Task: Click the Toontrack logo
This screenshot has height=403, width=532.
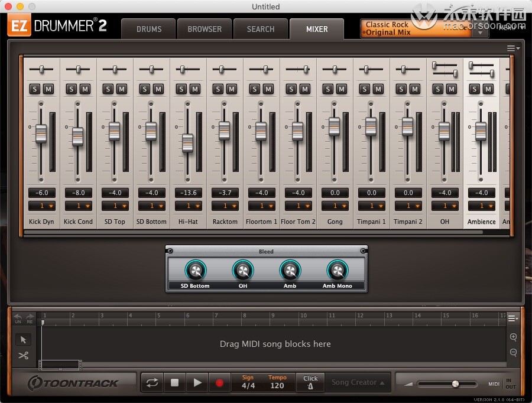Action: point(73,383)
